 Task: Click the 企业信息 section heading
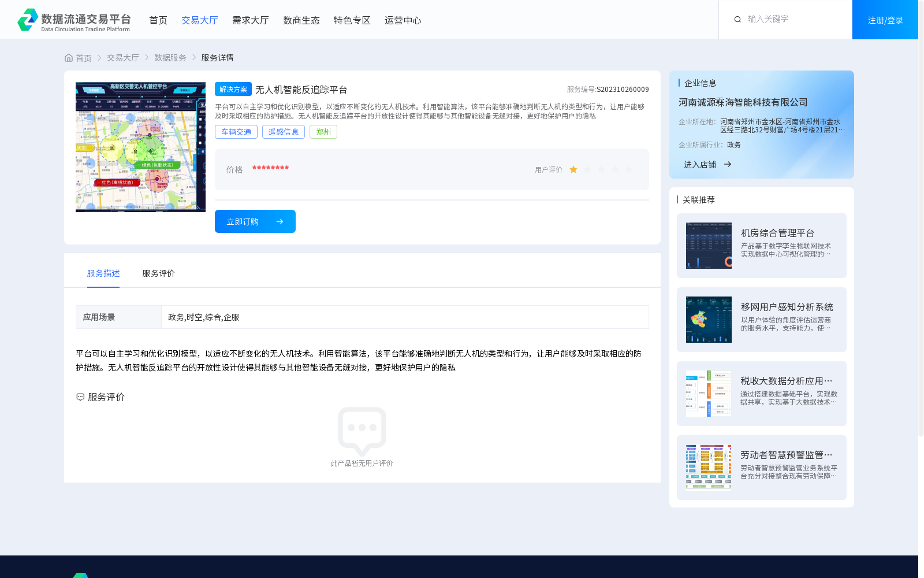701,83
